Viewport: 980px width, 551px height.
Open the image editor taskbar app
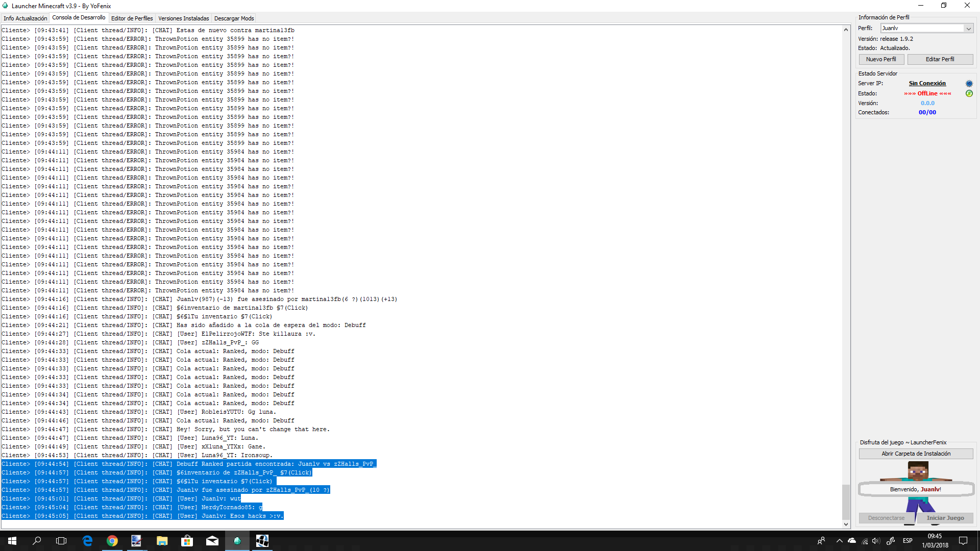coord(137,541)
